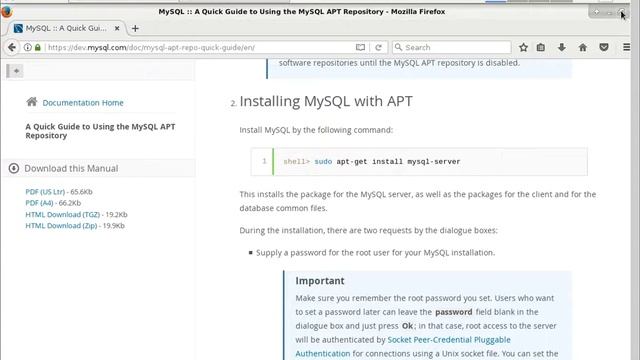Click the green padlock security icon
The height and width of the screenshot is (360, 640).
[38, 47]
